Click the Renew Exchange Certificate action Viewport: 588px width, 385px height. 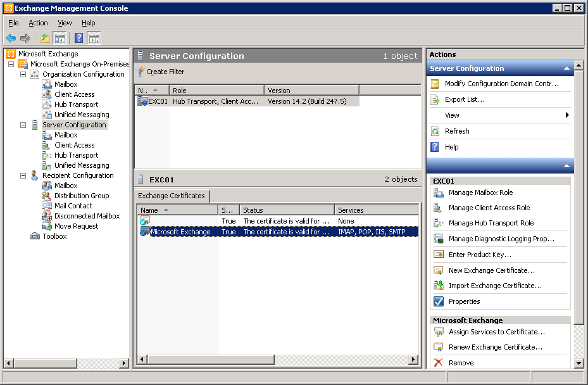coord(496,347)
